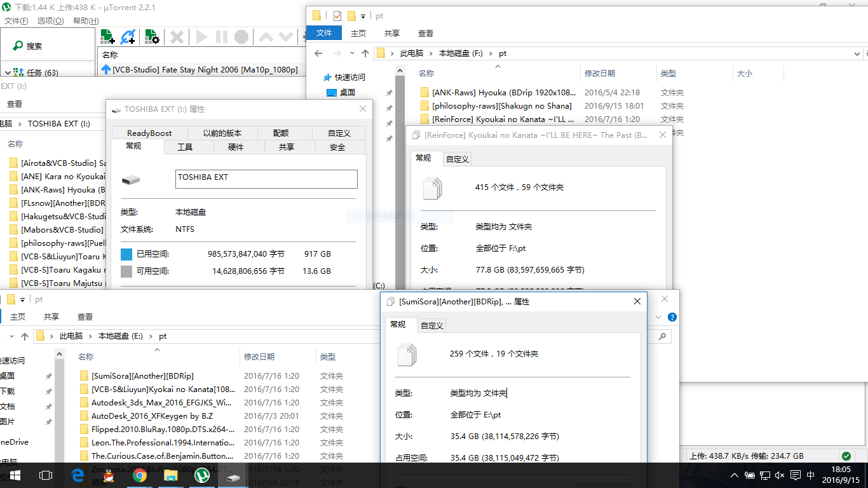Screen dimensions: 868x488
Task: Switch to Previous Versions tab in TOSHIBA properties
Action: click(x=222, y=133)
